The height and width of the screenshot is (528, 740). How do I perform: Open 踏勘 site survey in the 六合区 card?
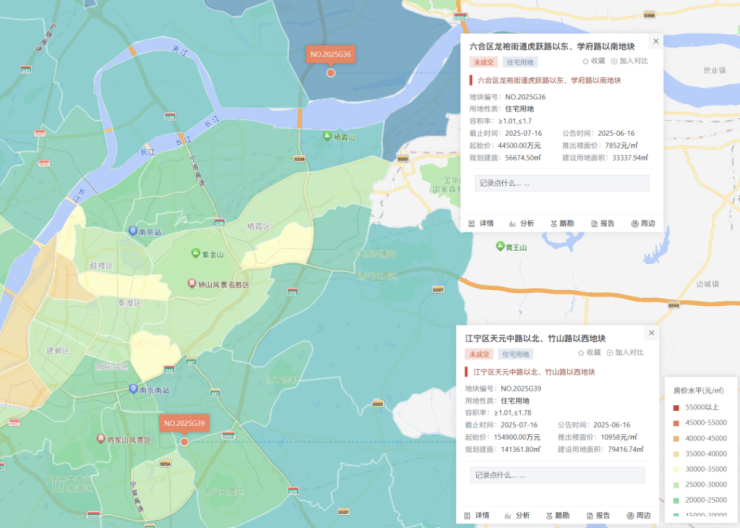click(561, 223)
